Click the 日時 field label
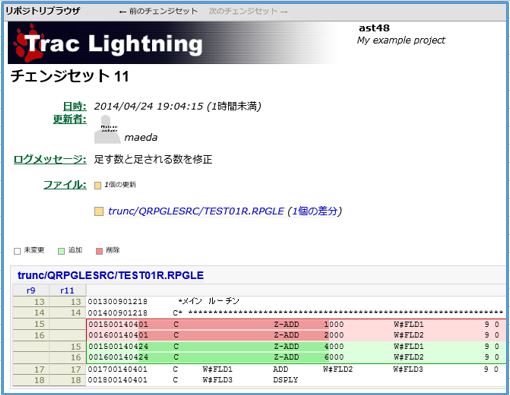The height and width of the screenshot is (395, 510). 75,106
